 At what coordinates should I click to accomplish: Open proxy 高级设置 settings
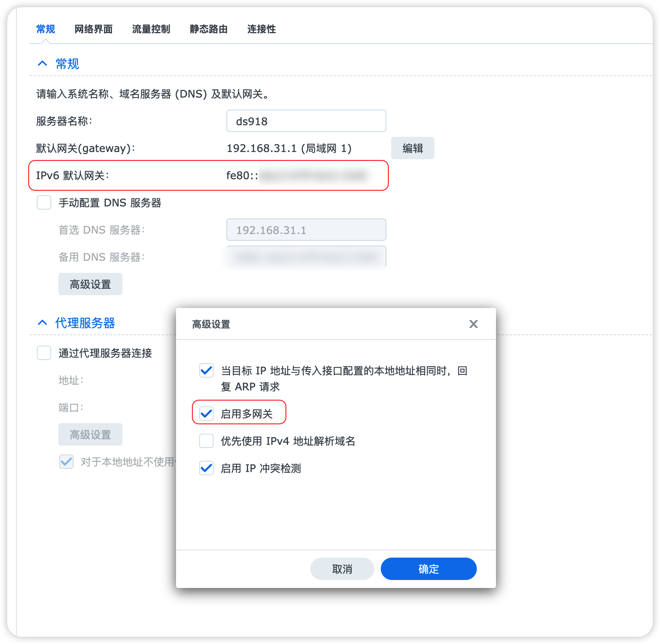pos(90,434)
